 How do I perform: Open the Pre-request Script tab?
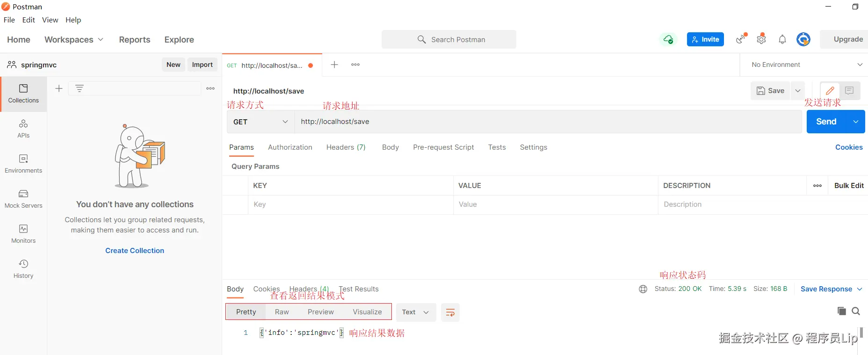tap(443, 147)
